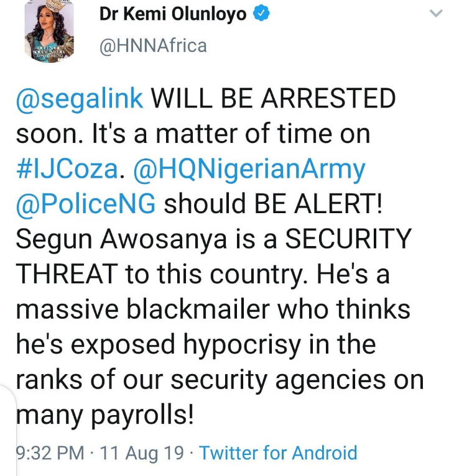Screen dimensions: 454x476
Task: Tap the phrase security agencies
Action: click(x=286, y=380)
